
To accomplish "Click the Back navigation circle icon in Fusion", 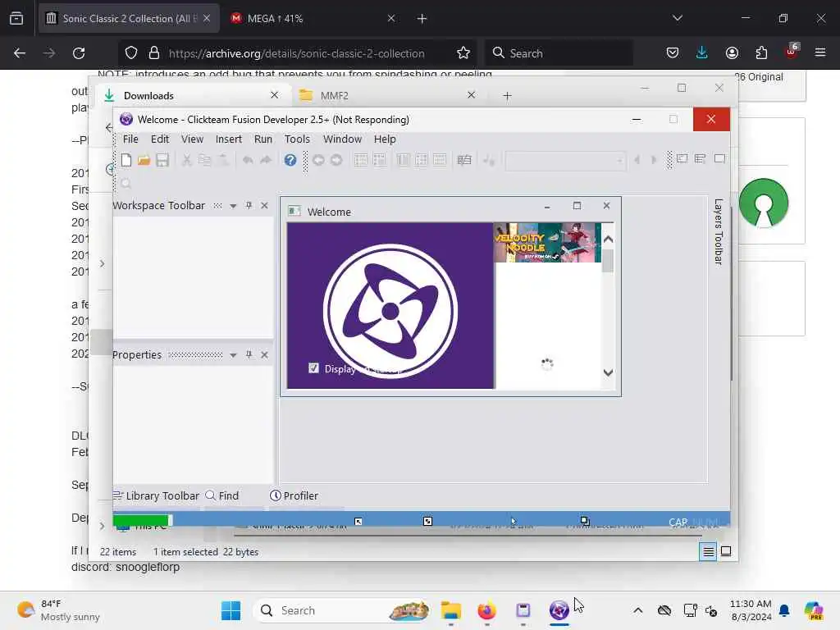I will (318, 160).
